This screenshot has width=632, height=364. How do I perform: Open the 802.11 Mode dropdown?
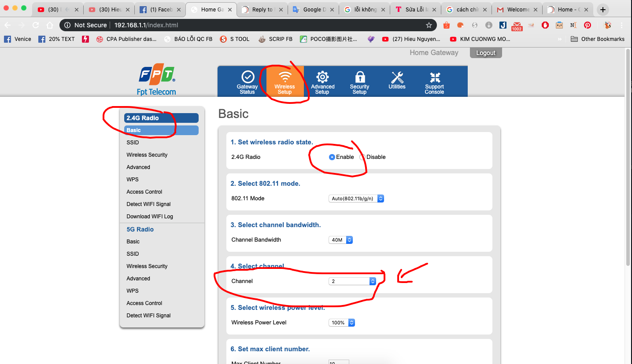pos(356,199)
